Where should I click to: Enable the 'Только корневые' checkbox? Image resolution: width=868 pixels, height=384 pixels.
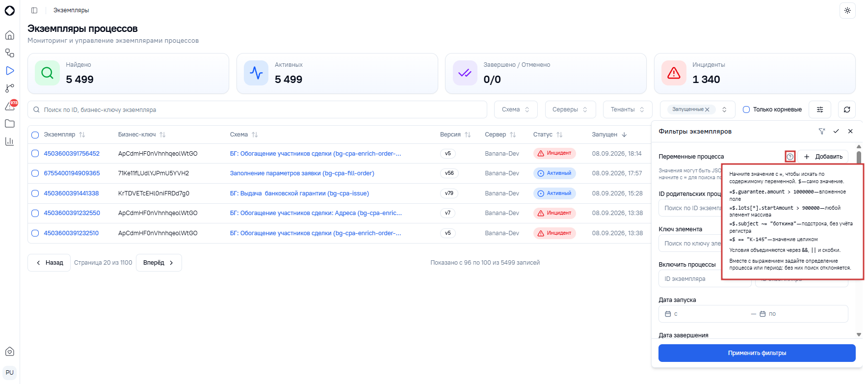pyautogui.click(x=746, y=110)
